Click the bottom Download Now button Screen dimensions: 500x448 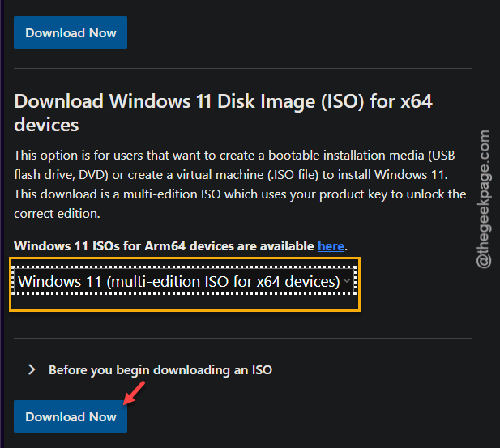[x=71, y=416]
